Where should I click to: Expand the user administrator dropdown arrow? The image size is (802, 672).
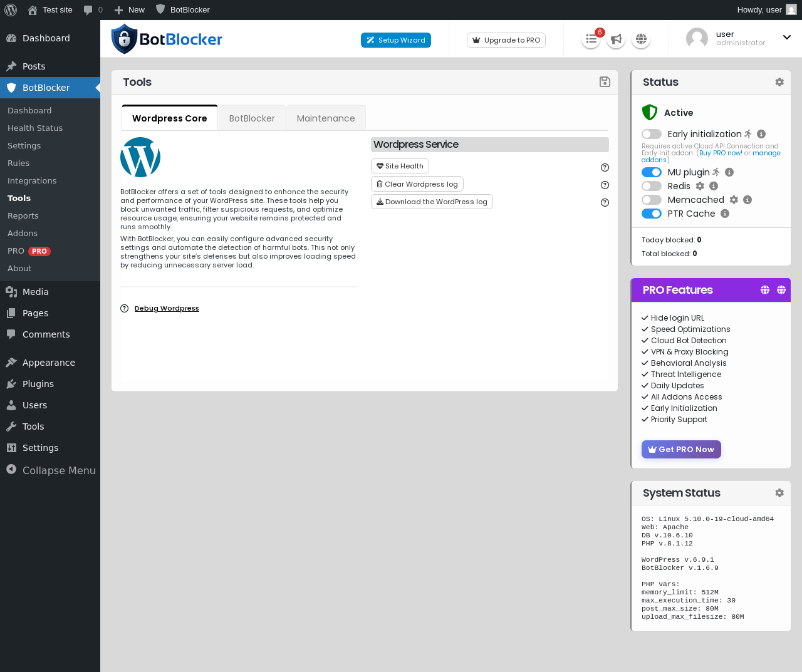click(787, 38)
